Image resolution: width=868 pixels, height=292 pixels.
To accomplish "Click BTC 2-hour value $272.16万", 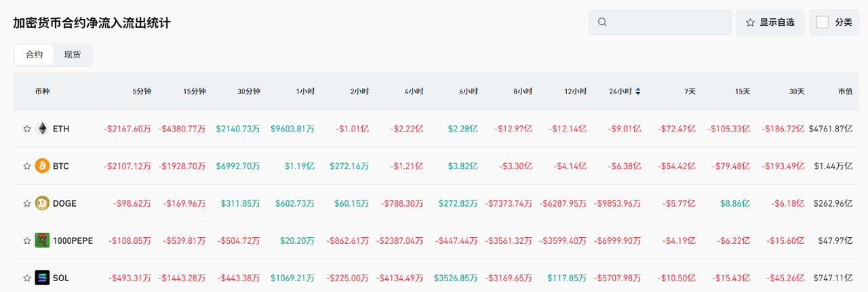I will coord(349,166).
